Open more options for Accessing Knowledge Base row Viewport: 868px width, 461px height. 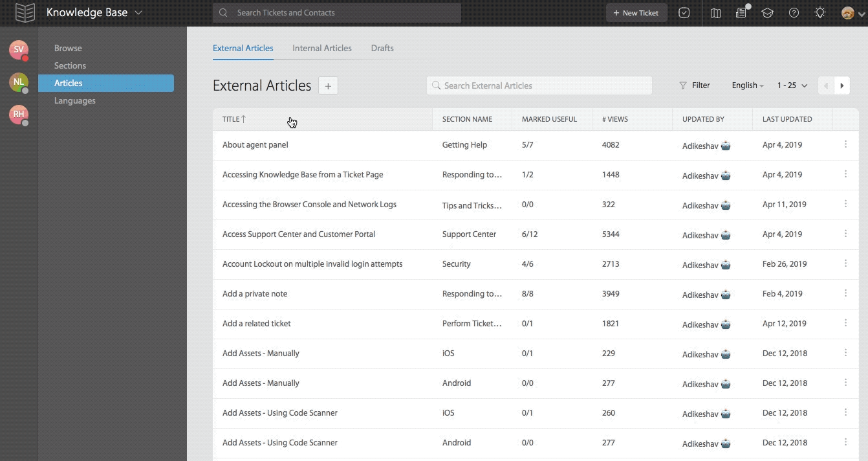click(x=845, y=174)
